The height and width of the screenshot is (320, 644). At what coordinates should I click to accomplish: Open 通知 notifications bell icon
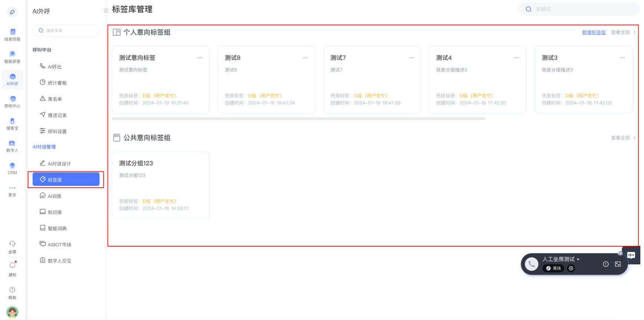[x=12, y=265]
